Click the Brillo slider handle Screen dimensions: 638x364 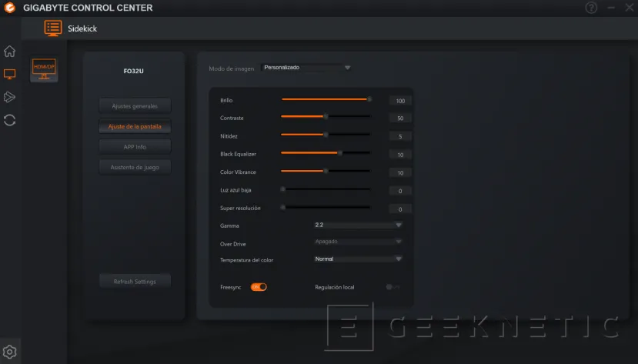369,99
